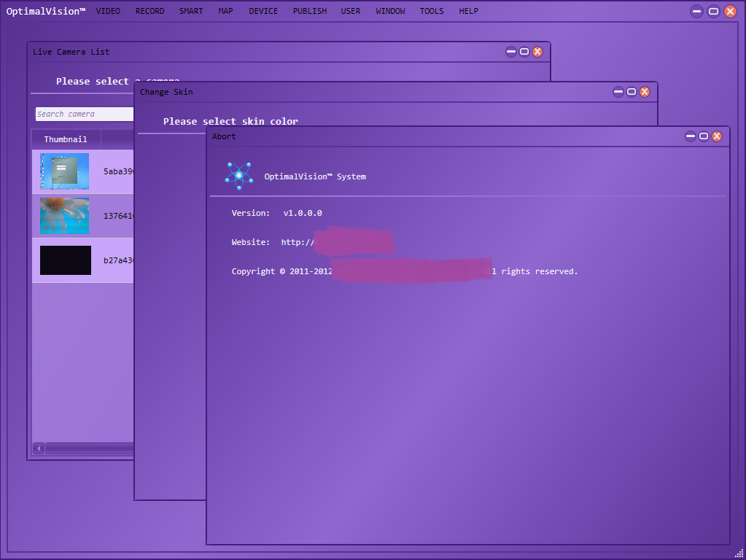This screenshot has height=560, width=746.
Task: Click the Thumbnail column header
Action: coord(65,139)
